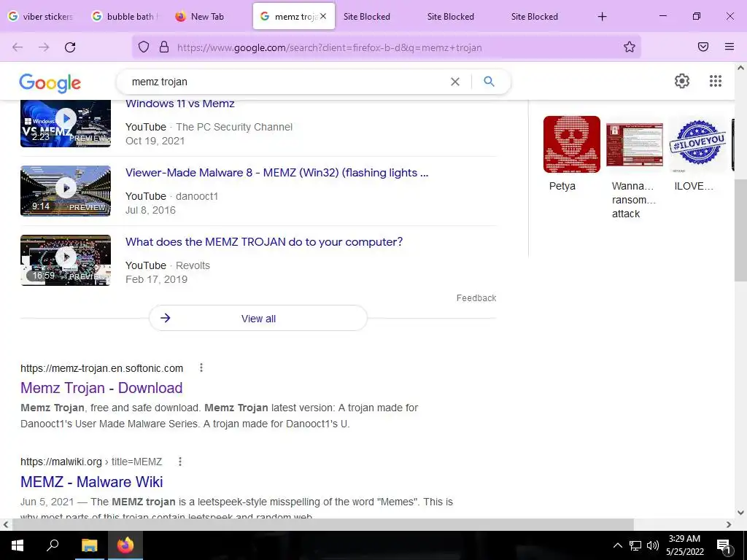Switch to bubble bath tab
The image size is (747, 560).
(125, 16)
